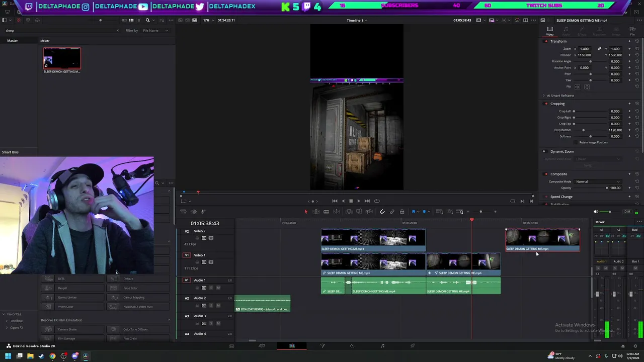Screen dimensions: 644x362
Task: Toggle Loop playback
Action: click(x=376, y=201)
